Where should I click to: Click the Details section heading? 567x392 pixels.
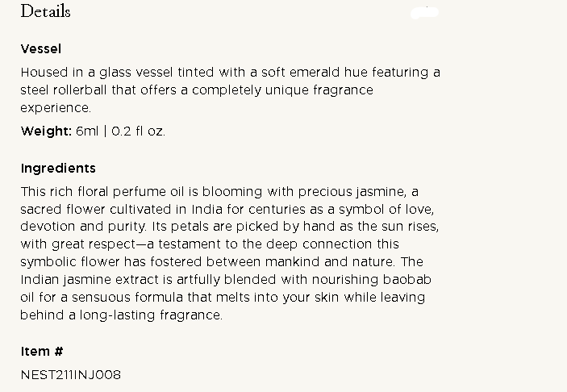pyautogui.click(x=45, y=12)
